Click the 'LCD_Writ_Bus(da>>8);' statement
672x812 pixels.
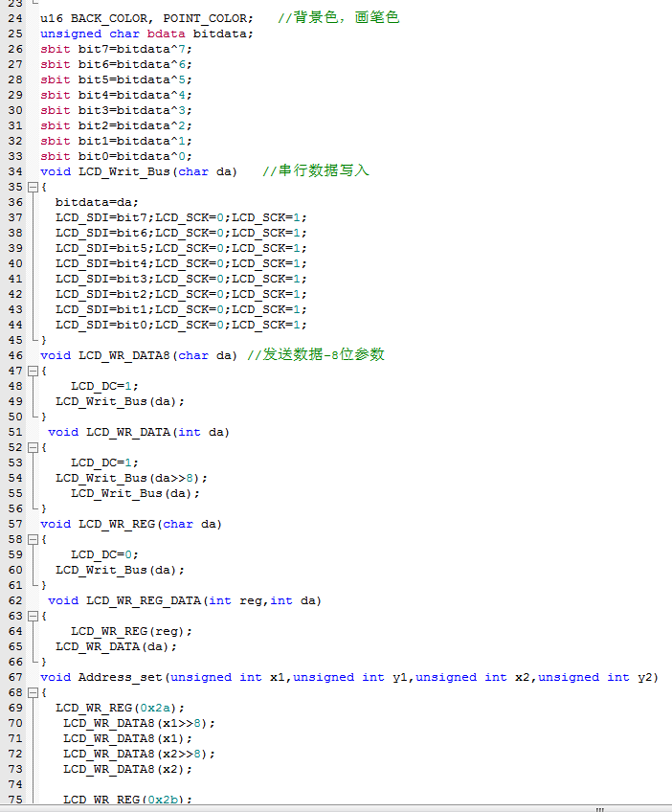coord(131,478)
